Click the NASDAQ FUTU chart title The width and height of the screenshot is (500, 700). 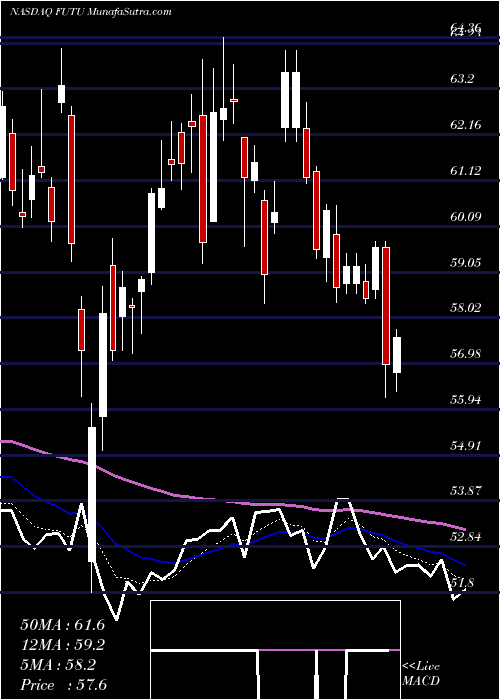(91, 12)
